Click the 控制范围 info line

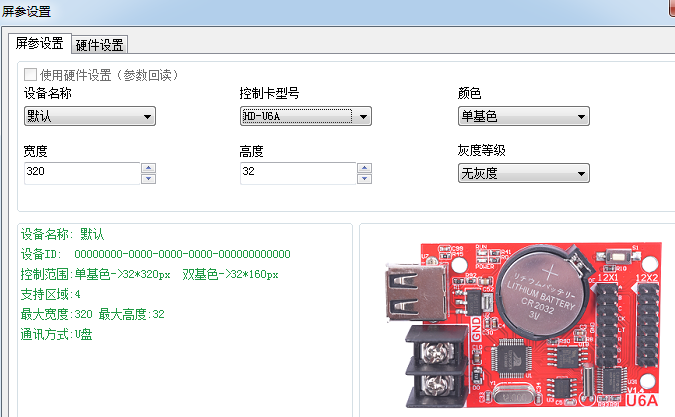click(x=149, y=274)
